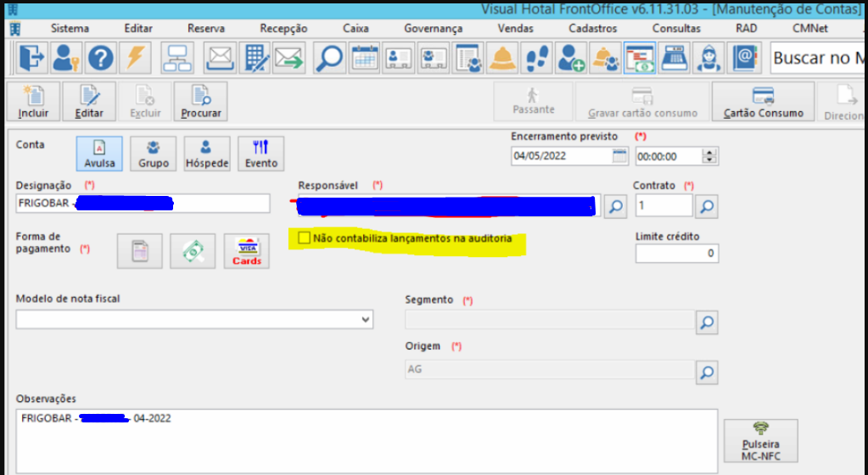This screenshot has height=475, width=868.
Task: Click the cash register icon
Action: (x=675, y=58)
